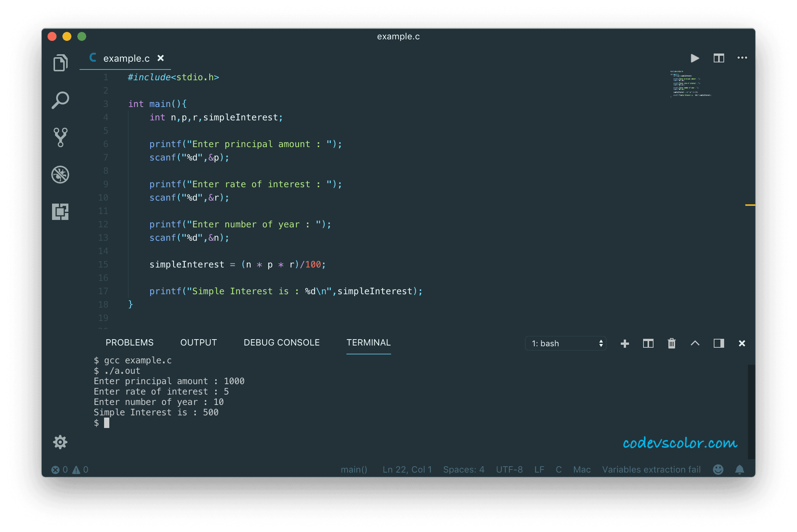Run example.c with the play button
The image size is (797, 532).
point(694,58)
